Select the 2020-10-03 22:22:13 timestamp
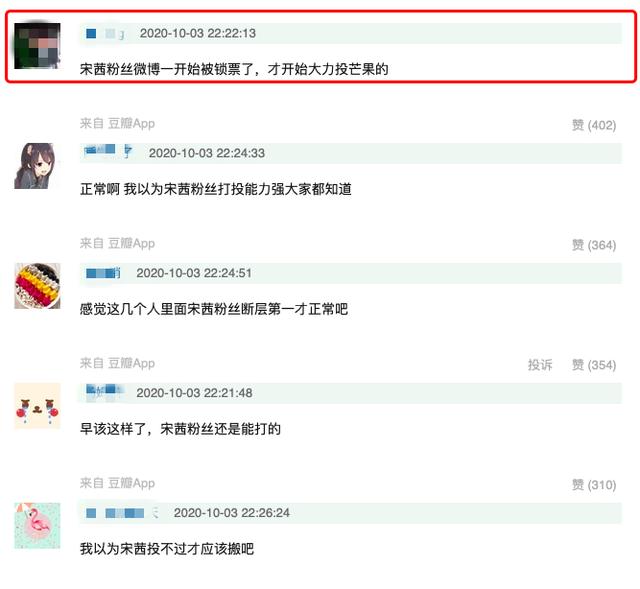Viewport: 640px width, 589px height. tap(198, 33)
